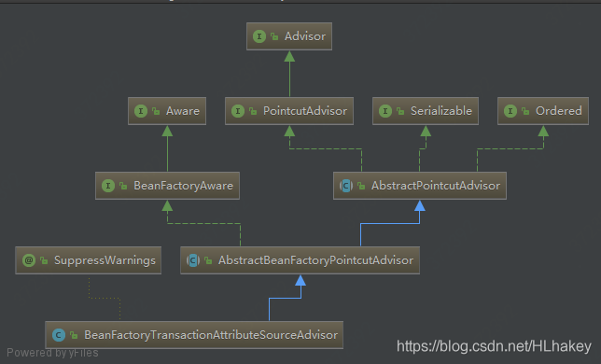
Task: Click the interface icon beside BeanFactoryAware
Action: (108, 186)
